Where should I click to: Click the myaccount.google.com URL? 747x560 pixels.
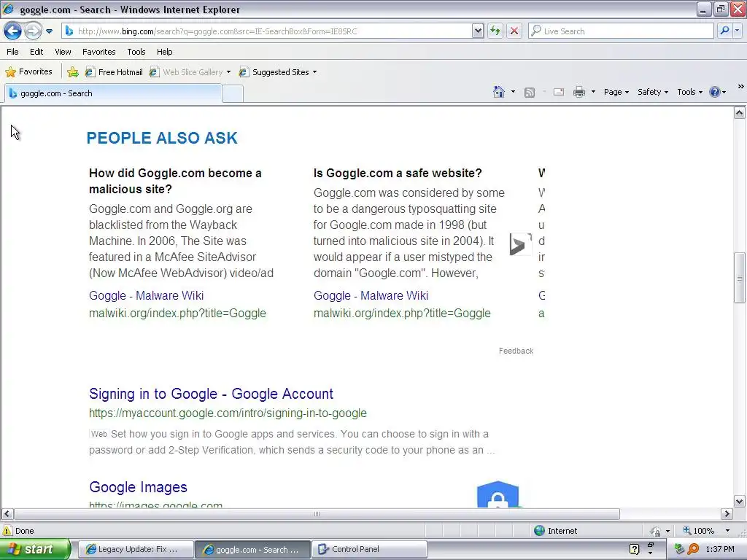[228, 413]
